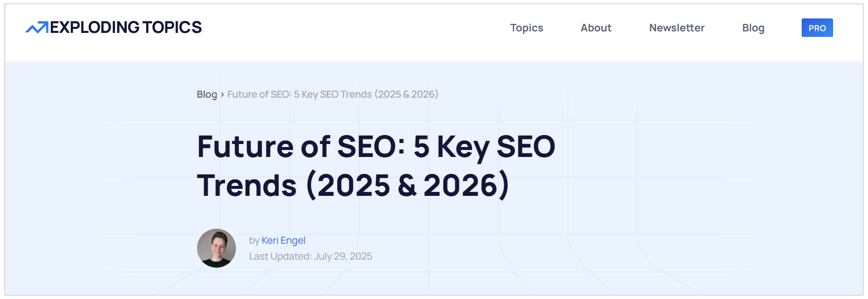The image size is (868, 299).
Task: Open the Topics navigation item
Action: pos(526,28)
